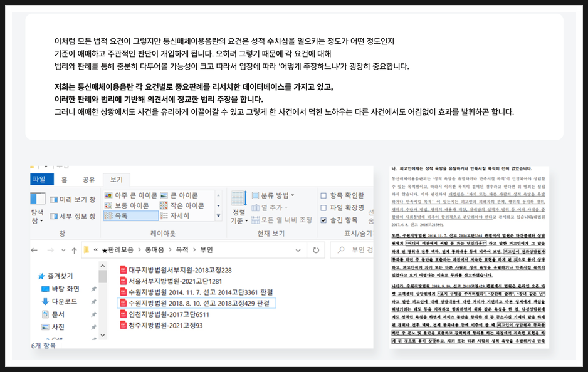The height and width of the screenshot is (372, 588).
Task: Go forward with the right arrow
Action: click(x=51, y=250)
